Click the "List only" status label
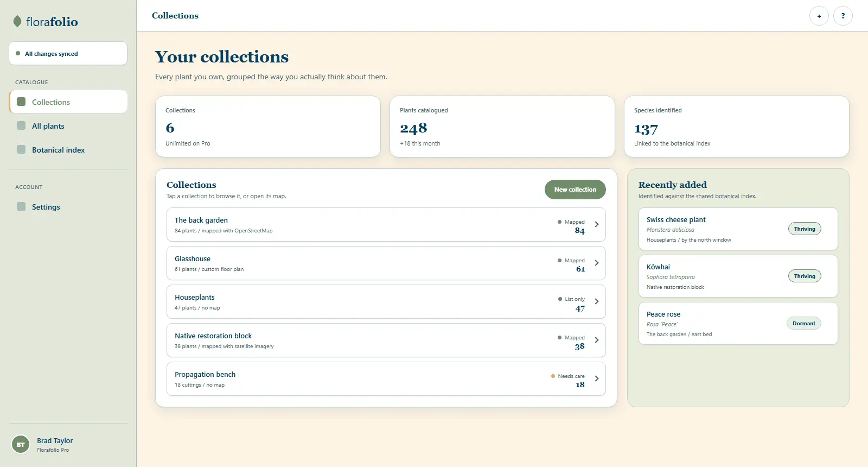 pos(575,299)
